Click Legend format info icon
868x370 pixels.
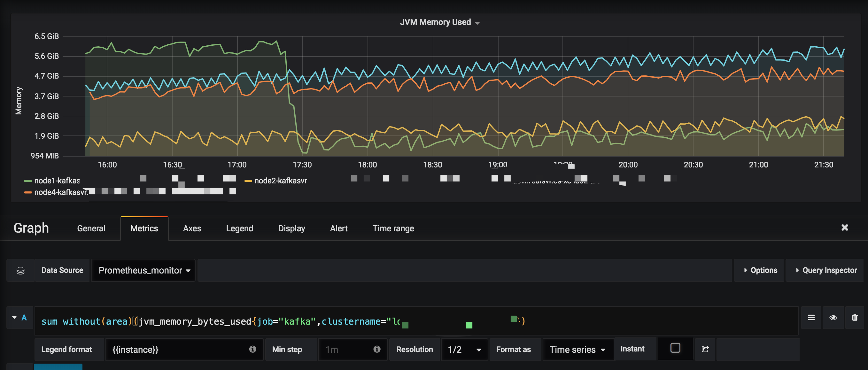click(252, 349)
